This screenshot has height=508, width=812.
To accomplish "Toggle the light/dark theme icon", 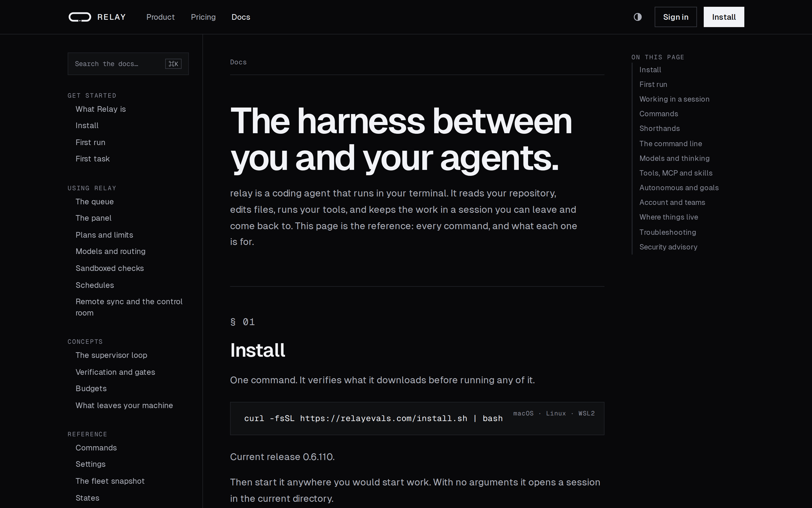I will coord(637,17).
